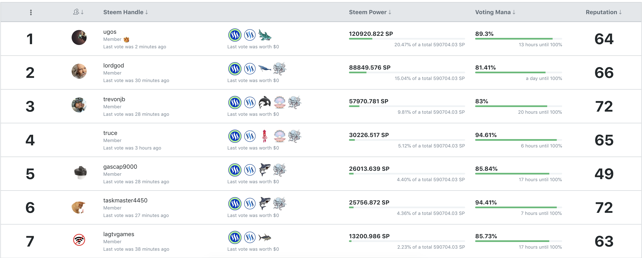Click lordgod avatar thumbnail

[79, 71]
